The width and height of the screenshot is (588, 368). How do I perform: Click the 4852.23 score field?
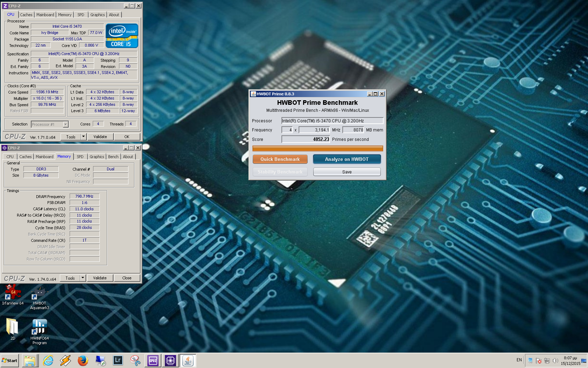tap(306, 139)
